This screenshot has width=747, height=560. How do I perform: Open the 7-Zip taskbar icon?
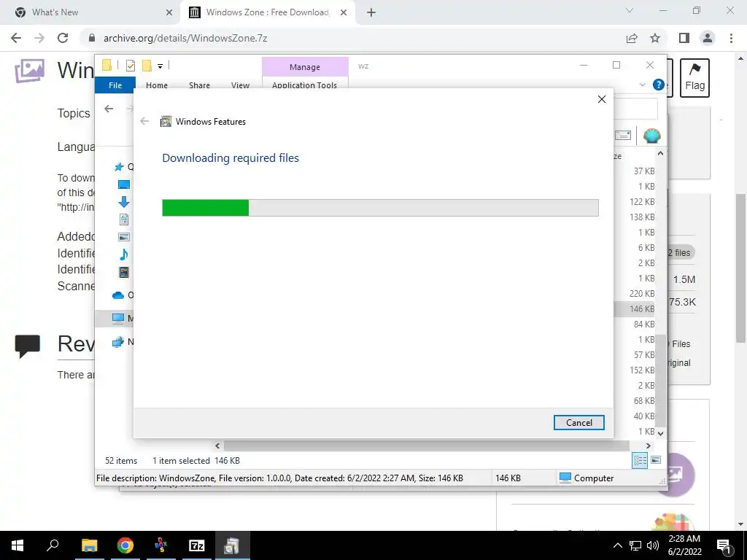point(197,545)
